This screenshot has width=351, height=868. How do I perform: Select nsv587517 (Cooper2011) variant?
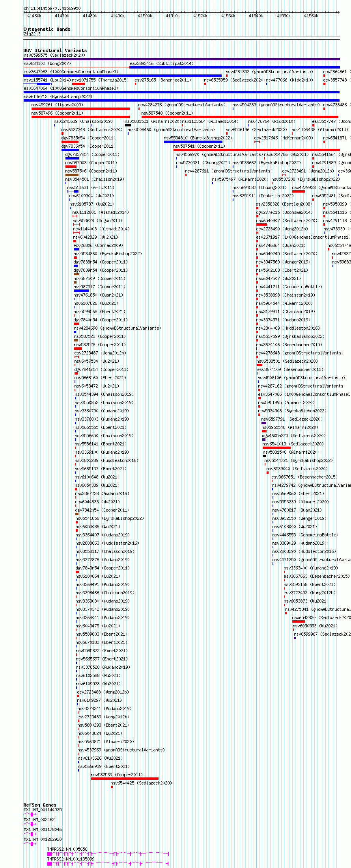tap(99, 287)
